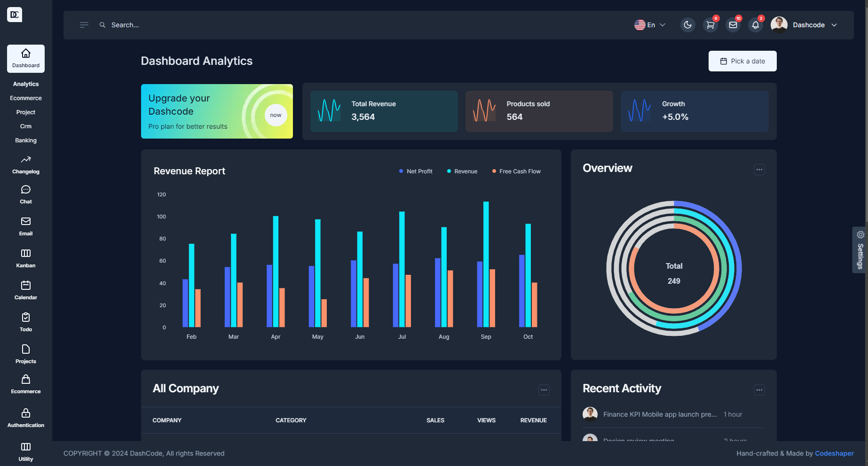The width and height of the screenshot is (868, 466).
Task: Open the Authentication lock icon
Action: (x=26, y=413)
